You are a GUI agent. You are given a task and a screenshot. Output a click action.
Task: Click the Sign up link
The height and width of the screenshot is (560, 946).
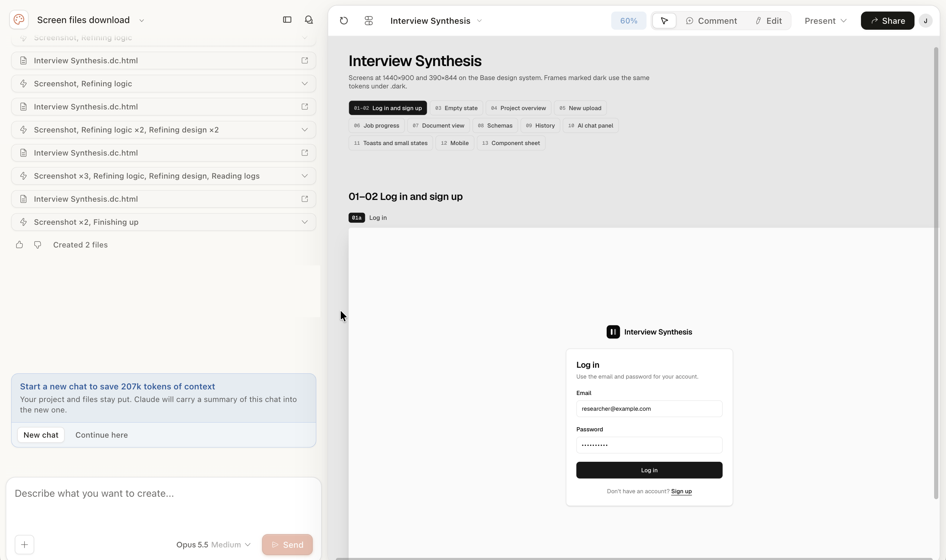pos(681,491)
